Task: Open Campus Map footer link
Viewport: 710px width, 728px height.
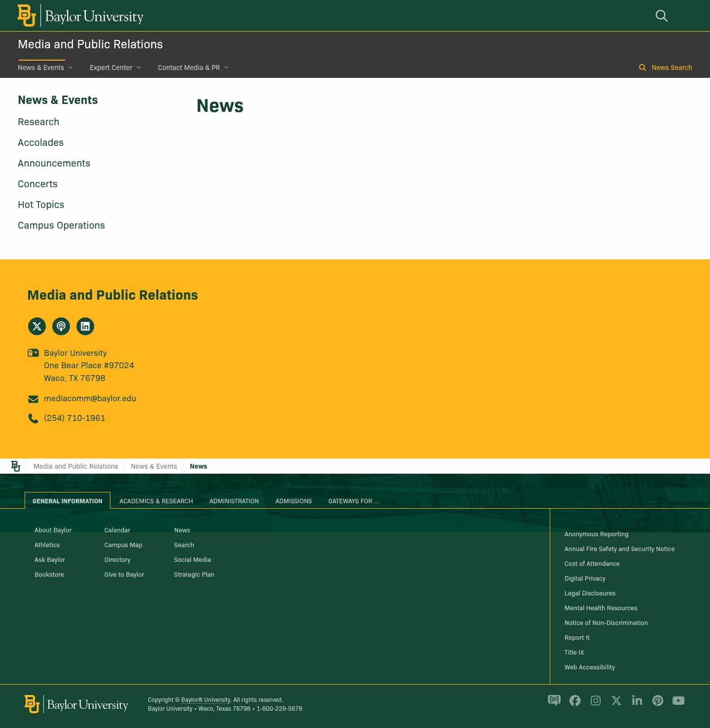Action: pyautogui.click(x=123, y=545)
